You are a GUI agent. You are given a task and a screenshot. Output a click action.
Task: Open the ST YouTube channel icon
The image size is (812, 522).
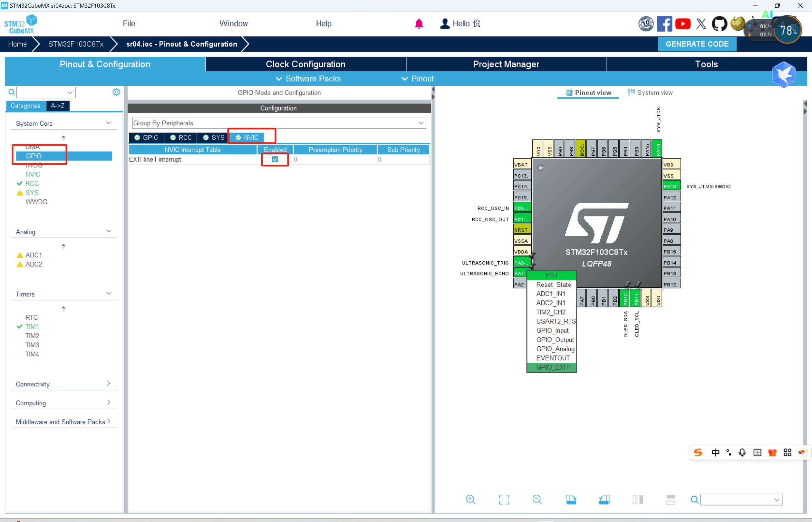(683, 24)
